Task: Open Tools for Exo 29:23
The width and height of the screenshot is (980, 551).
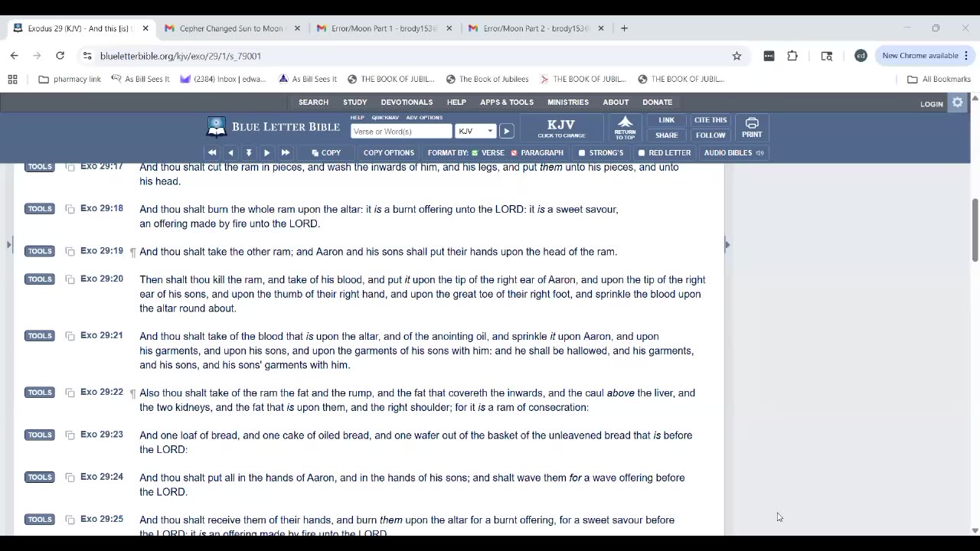Action: (40, 435)
